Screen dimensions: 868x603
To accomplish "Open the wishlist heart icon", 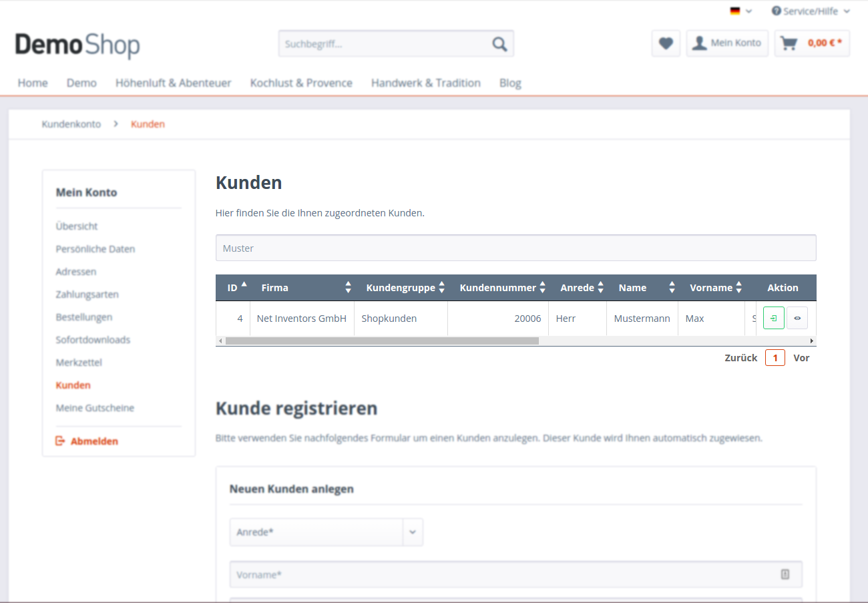I will pyautogui.click(x=666, y=43).
